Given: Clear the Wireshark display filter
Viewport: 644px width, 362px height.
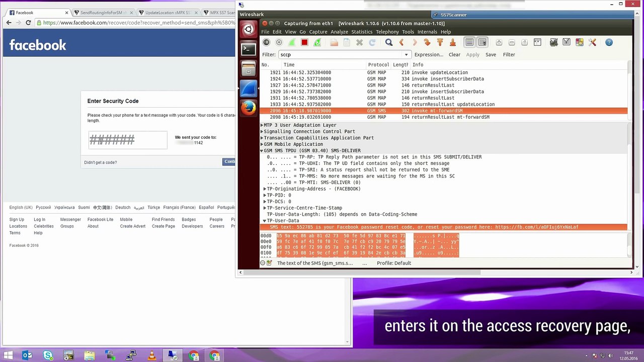Looking at the screenshot, I should click(x=454, y=54).
